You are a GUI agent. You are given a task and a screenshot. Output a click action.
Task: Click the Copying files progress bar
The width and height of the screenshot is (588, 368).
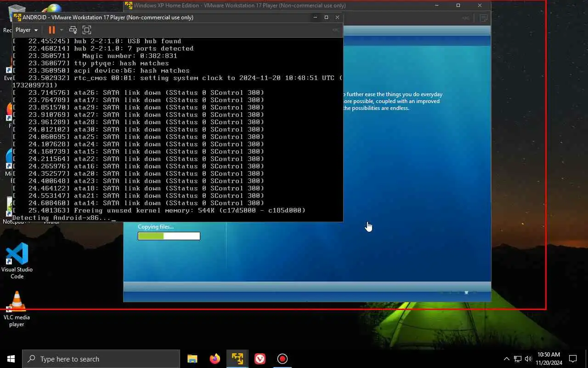(169, 236)
